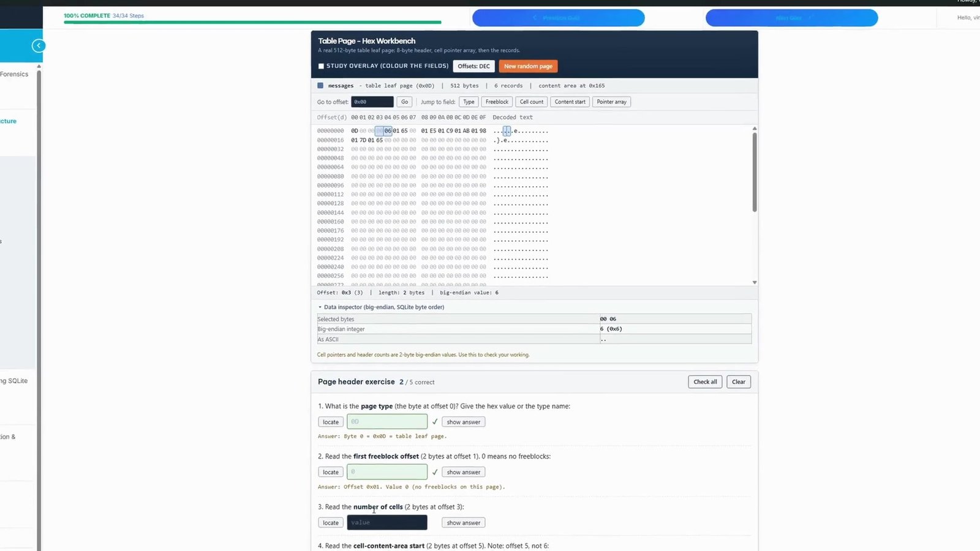The width and height of the screenshot is (980, 551).
Task: Click the page type answer field
Action: (x=387, y=421)
